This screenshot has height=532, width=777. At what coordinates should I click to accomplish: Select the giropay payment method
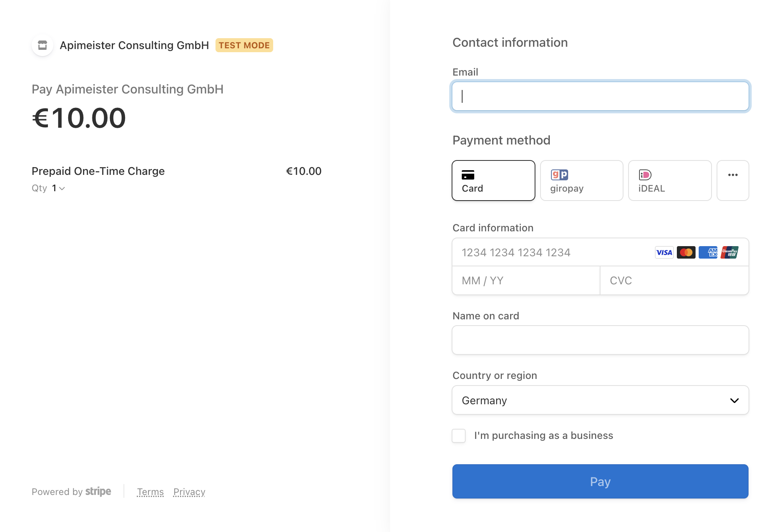[x=581, y=180]
